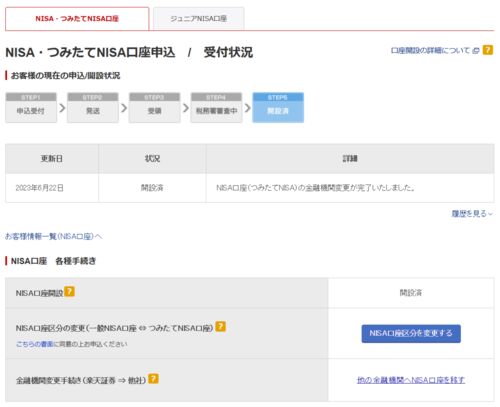The image size is (500, 407).
Task: Click help icon next to 金融機関変更手続き
Action: [x=153, y=379]
